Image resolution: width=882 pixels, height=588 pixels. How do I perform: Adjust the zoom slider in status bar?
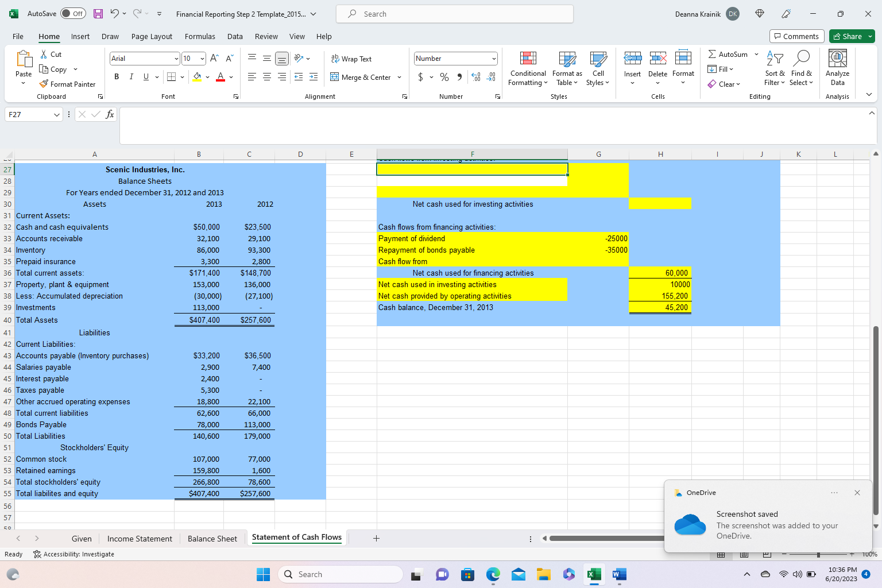click(818, 554)
